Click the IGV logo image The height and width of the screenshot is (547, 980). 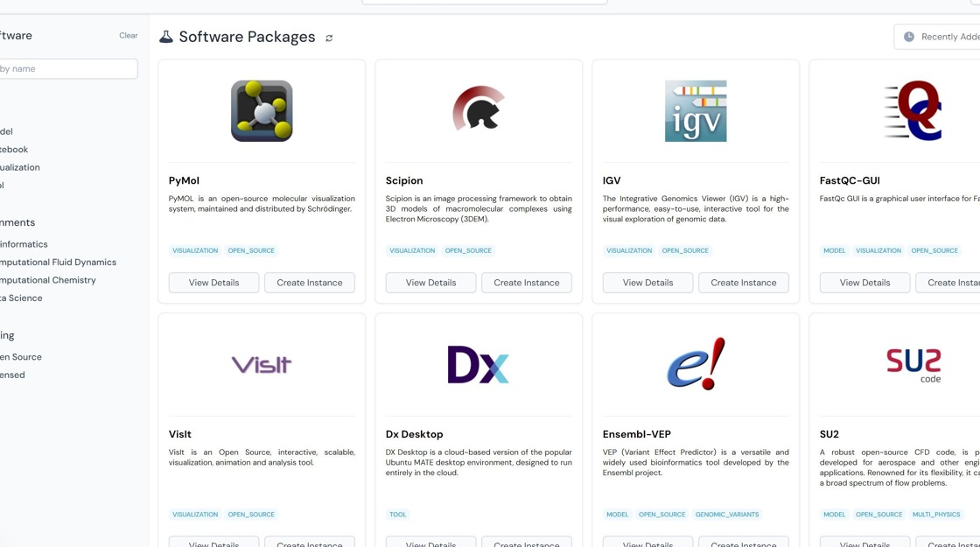696,110
